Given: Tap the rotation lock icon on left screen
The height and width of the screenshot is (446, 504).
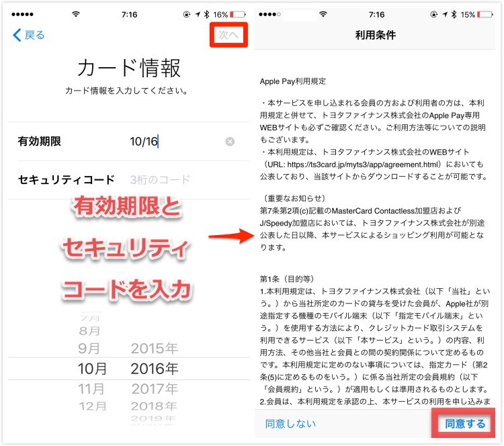Looking at the screenshot, I should coord(187,15).
